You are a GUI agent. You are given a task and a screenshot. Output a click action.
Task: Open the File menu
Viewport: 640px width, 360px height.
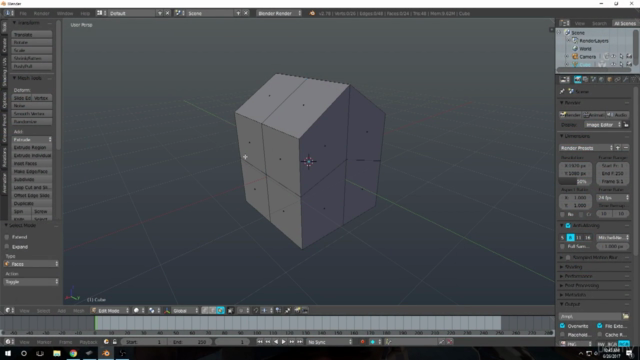pos(23,13)
